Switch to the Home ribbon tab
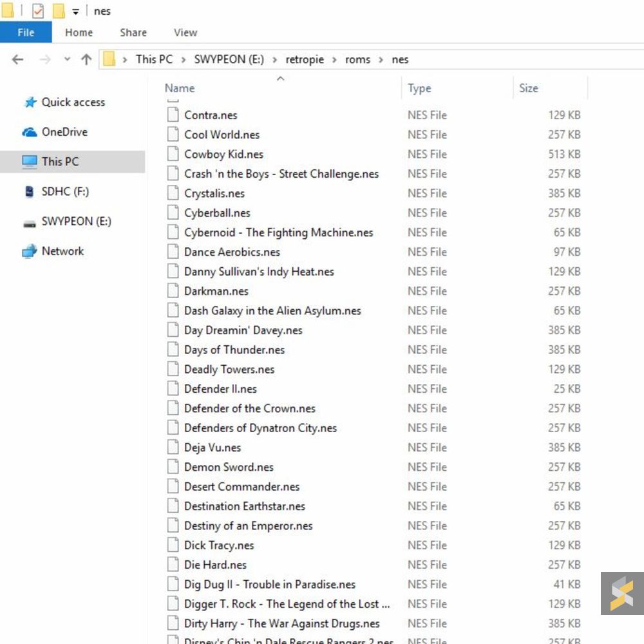The image size is (644, 644). pyautogui.click(x=79, y=32)
